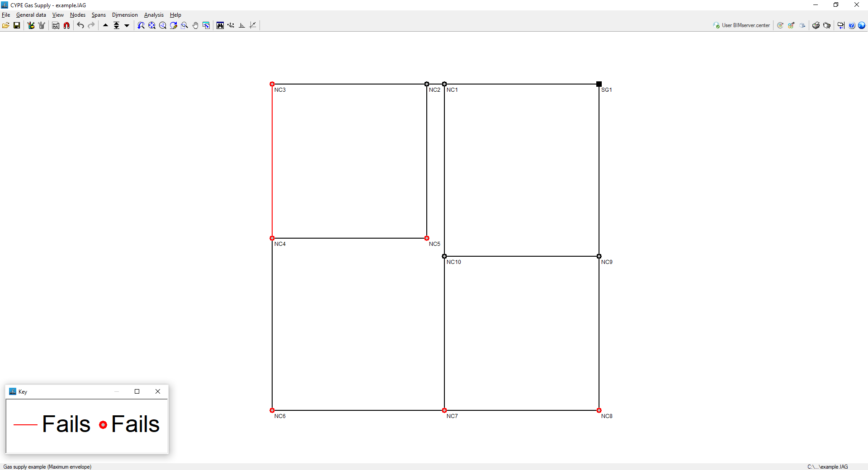Minimize the CYPE Gas Supply window
Image resolution: width=868 pixels, height=470 pixels.
pos(816,5)
